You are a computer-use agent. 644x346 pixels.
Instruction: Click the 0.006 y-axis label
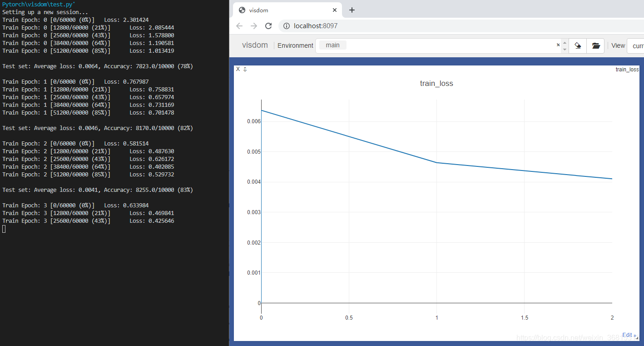(254, 121)
